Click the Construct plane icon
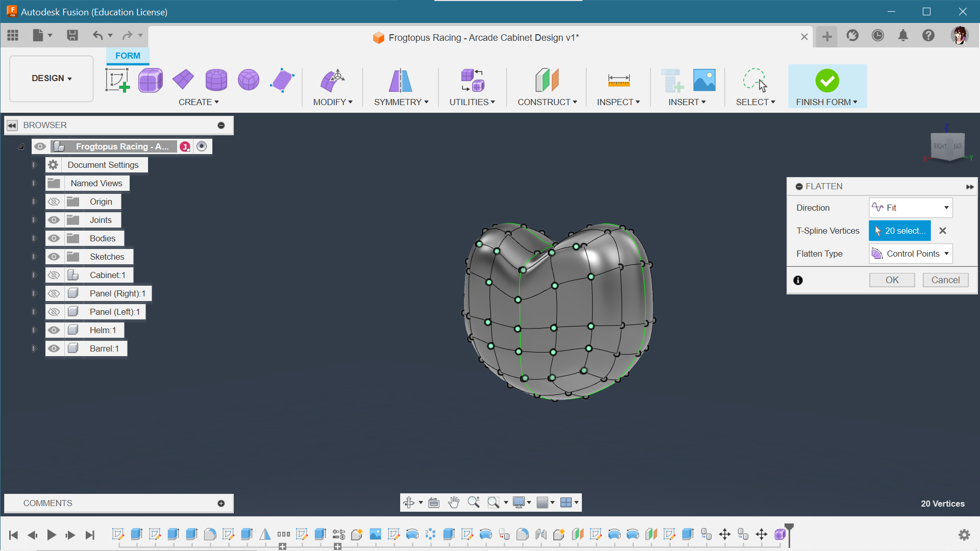This screenshot has height=551, width=980. (x=547, y=80)
